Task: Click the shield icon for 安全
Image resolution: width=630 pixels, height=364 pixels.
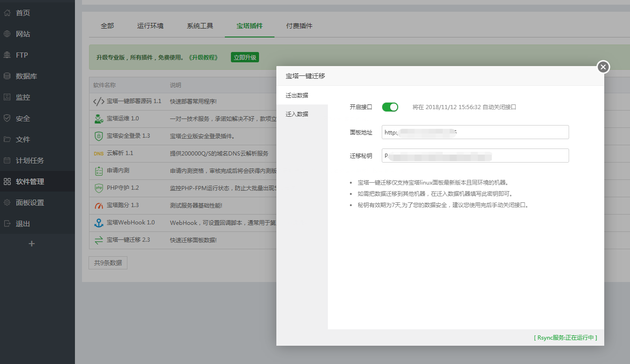Action: click(7, 118)
